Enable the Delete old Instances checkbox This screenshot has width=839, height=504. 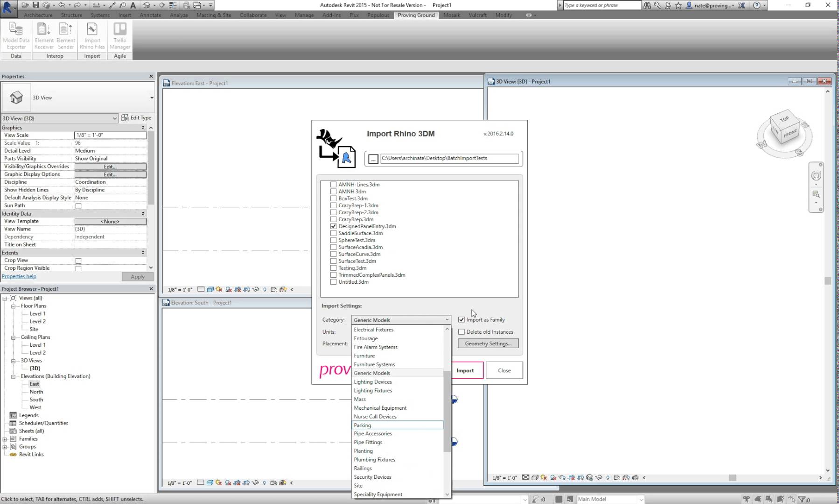pyautogui.click(x=461, y=331)
